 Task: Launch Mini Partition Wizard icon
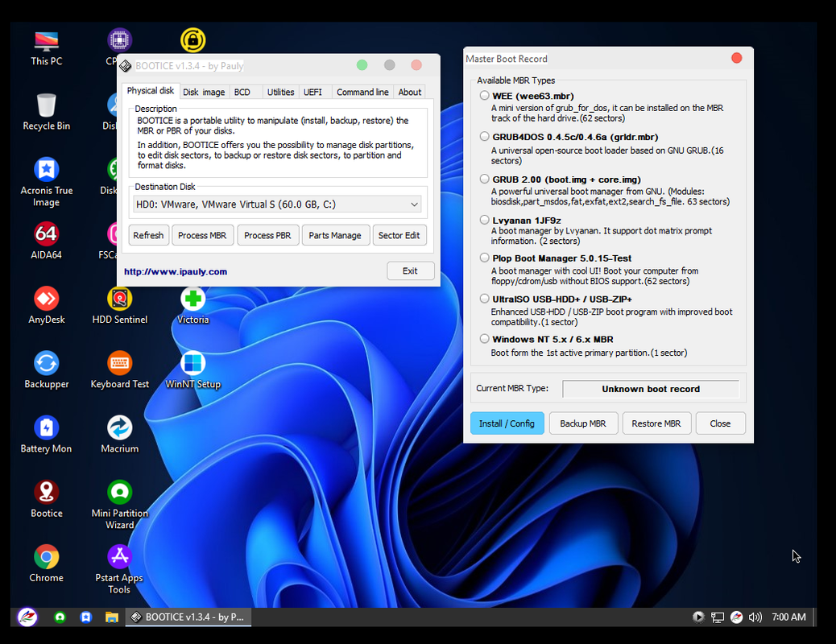click(x=119, y=504)
